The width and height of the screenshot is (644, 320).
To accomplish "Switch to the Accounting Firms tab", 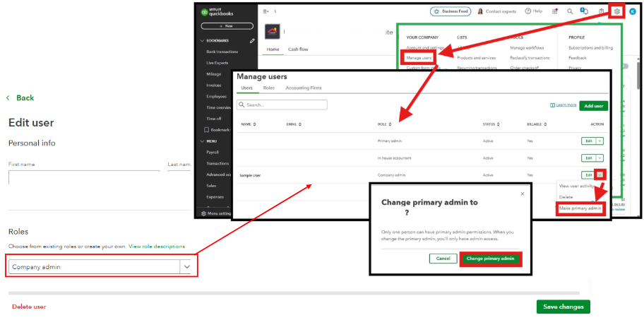I will click(x=304, y=88).
